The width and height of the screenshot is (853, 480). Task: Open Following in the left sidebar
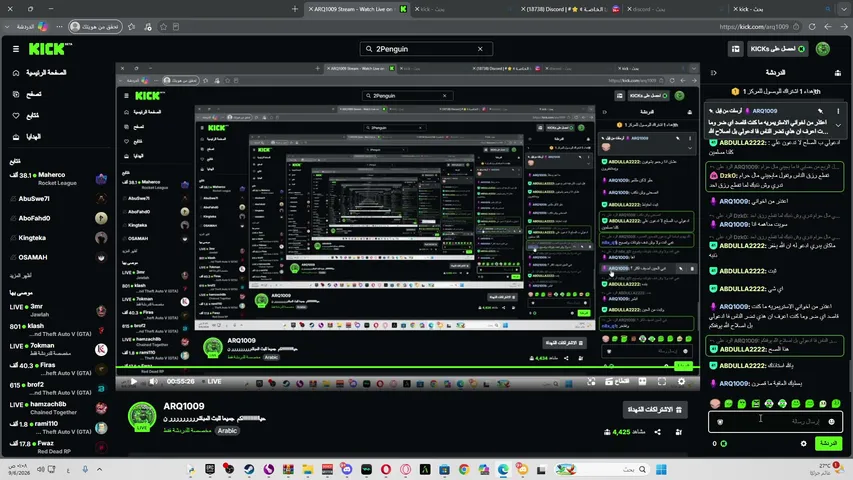click(26, 115)
